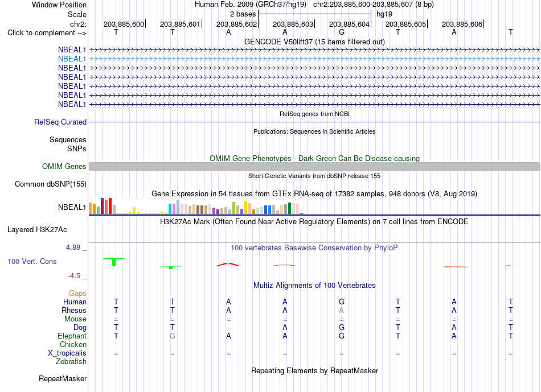This screenshot has height=392, width=541.
Task: Open the H3K27Ac Mark ENCODE track title
Action: 314,221
